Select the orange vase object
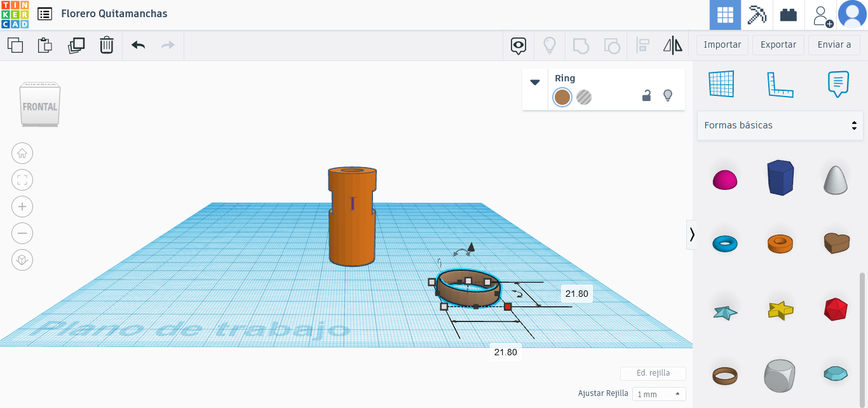 pos(351,216)
